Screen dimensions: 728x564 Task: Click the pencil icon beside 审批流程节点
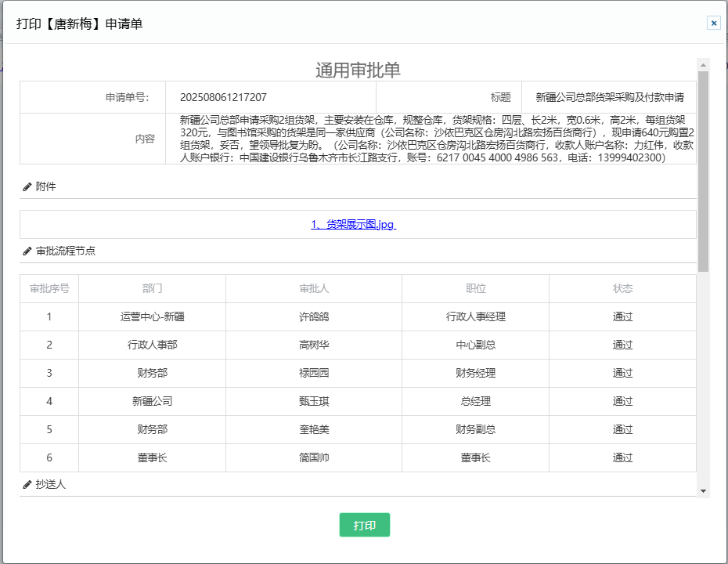(27, 251)
